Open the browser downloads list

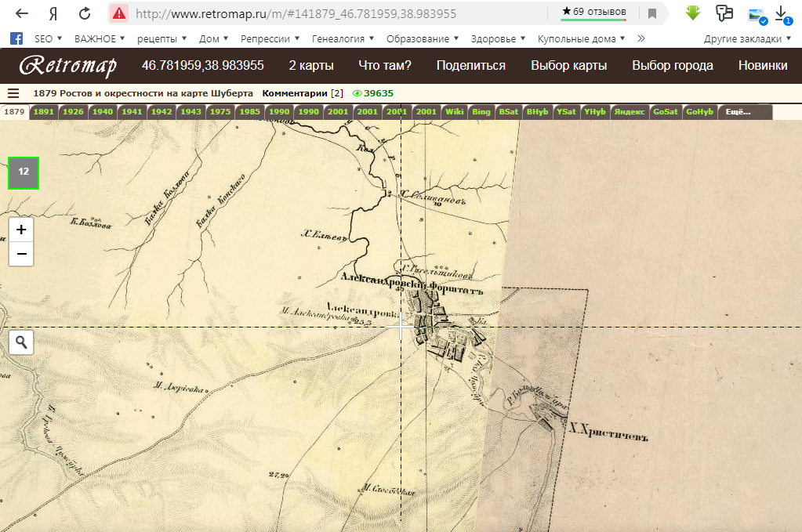point(782,14)
